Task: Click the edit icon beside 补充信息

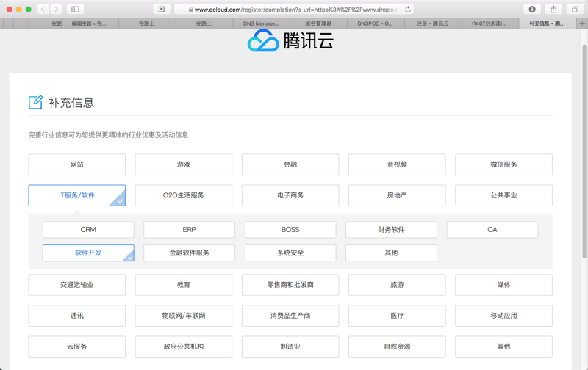Action: click(35, 102)
